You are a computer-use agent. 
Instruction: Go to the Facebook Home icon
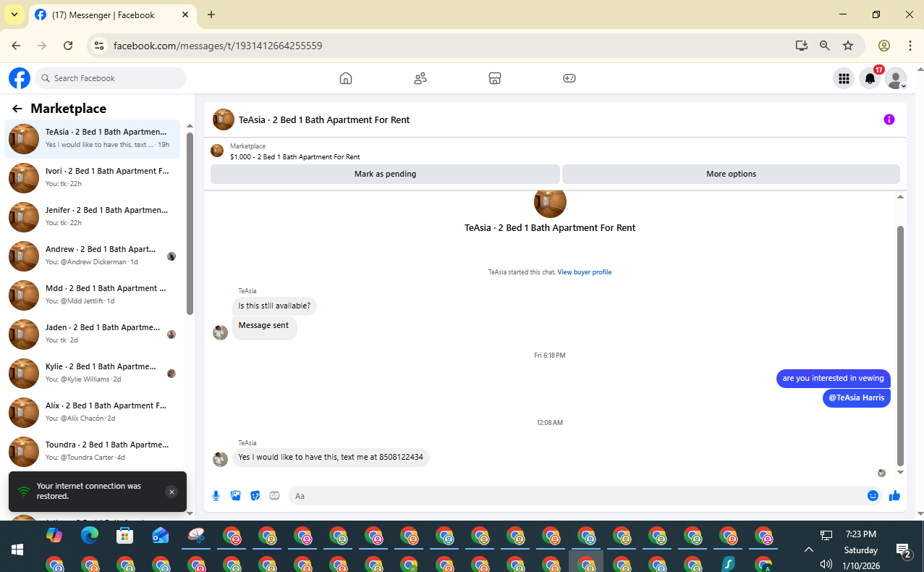tap(346, 78)
